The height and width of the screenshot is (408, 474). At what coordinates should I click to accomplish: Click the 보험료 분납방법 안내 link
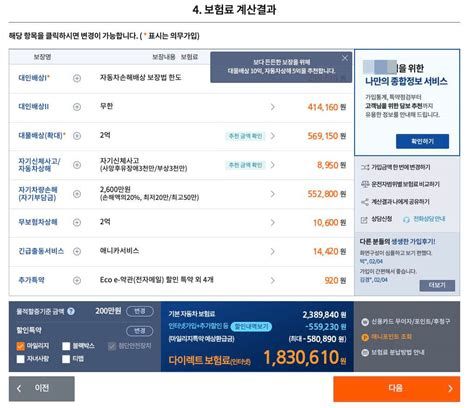tap(398, 353)
